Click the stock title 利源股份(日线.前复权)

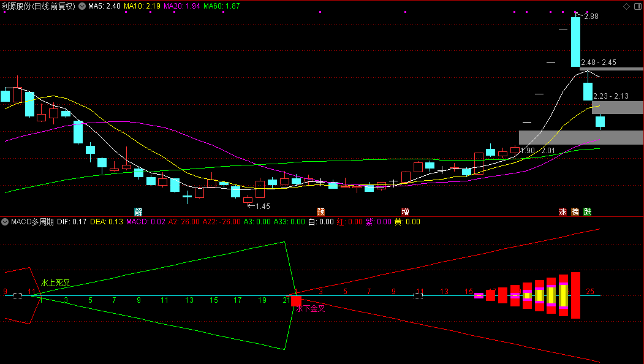39,6
